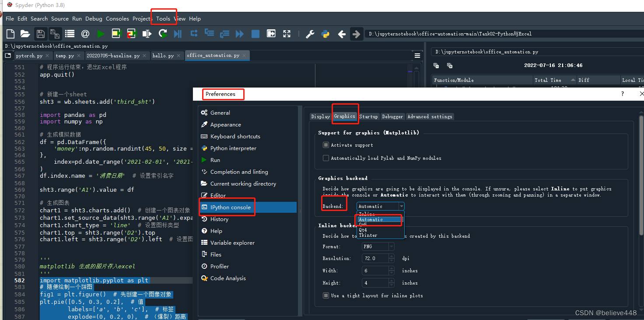Toggle Activate support checkbox

click(326, 145)
